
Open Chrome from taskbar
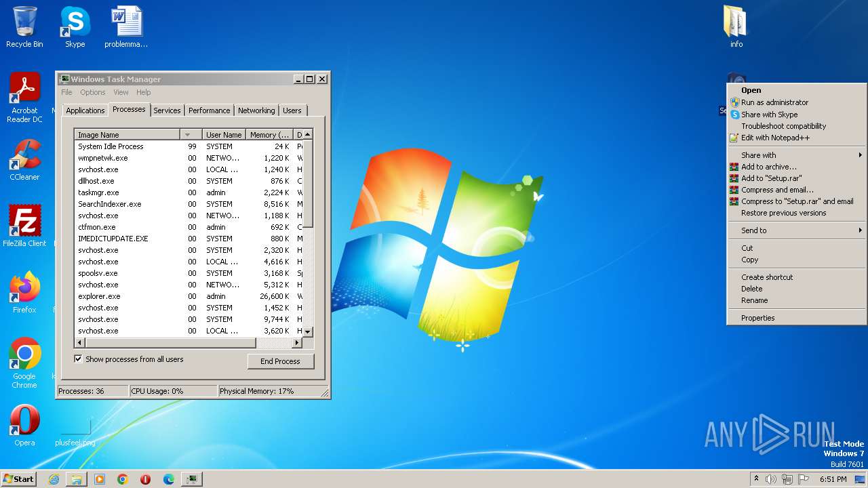pyautogui.click(x=123, y=479)
